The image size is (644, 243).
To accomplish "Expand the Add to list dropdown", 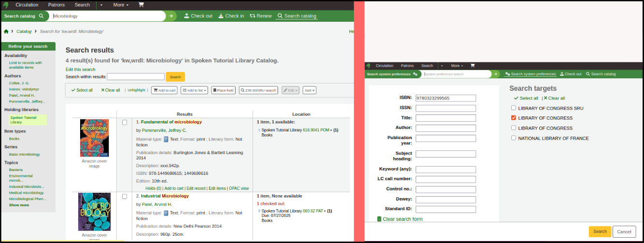I will tap(195, 90).
